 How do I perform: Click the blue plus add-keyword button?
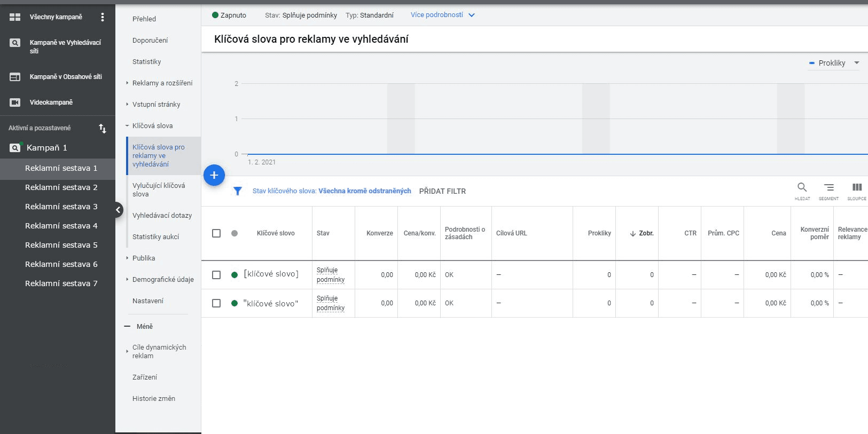[214, 175]
